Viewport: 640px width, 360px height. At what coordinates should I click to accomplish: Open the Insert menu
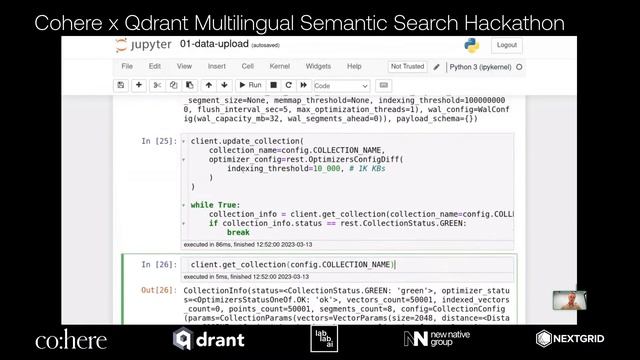click(216, 66)
